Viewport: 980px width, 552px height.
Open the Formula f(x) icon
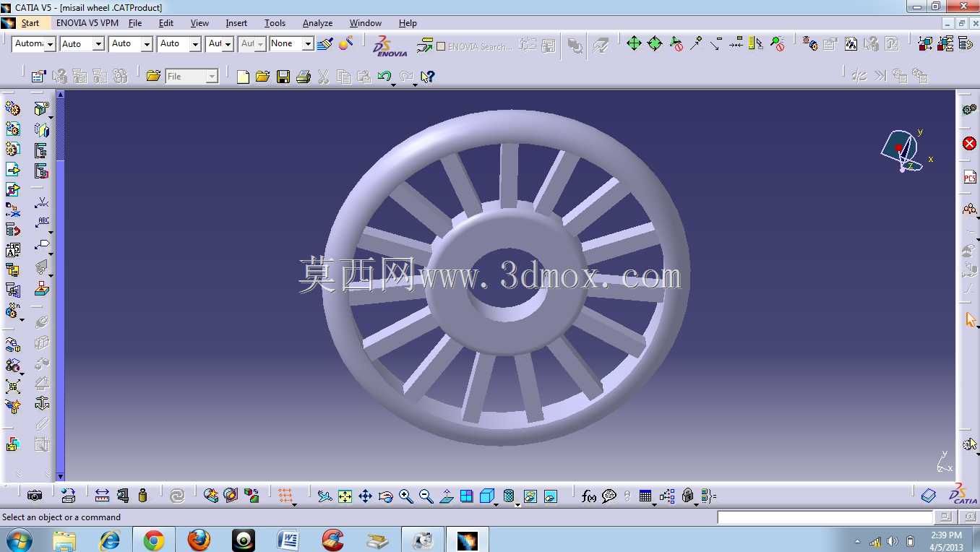[589, 496]
